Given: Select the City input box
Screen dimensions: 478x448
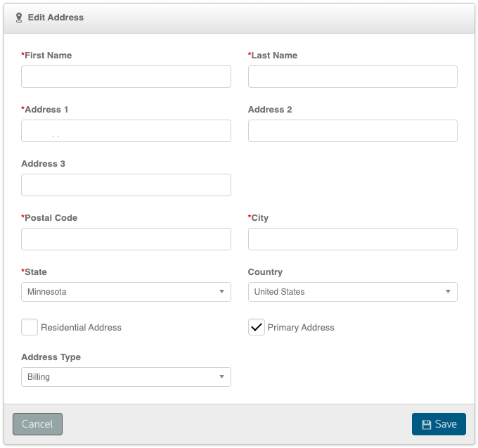Looking at the screenshot, I should 352,239.
